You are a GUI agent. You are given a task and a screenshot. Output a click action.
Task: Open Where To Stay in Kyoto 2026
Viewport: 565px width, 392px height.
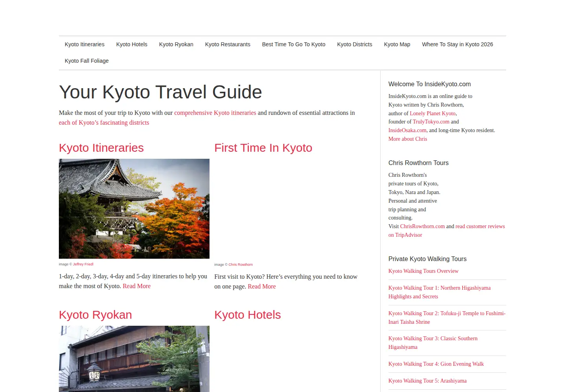pos(457,44)
